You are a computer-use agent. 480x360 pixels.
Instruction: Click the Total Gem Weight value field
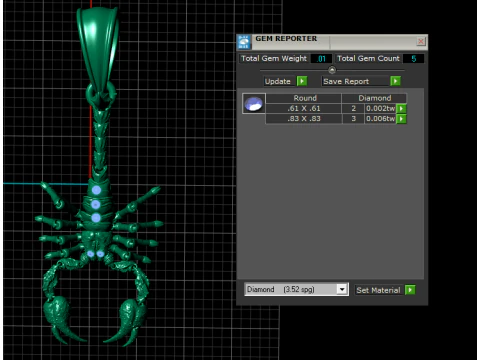click(321, 59)
